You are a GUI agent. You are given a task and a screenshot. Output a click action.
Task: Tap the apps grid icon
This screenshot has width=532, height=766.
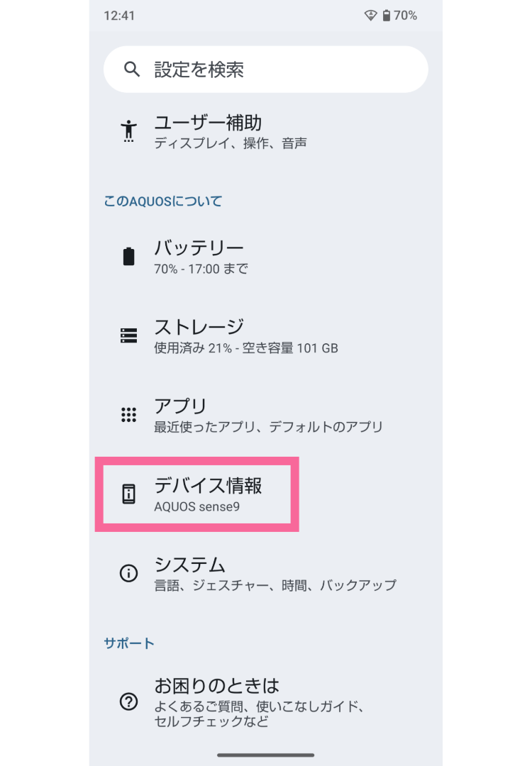tap(128, 414)
